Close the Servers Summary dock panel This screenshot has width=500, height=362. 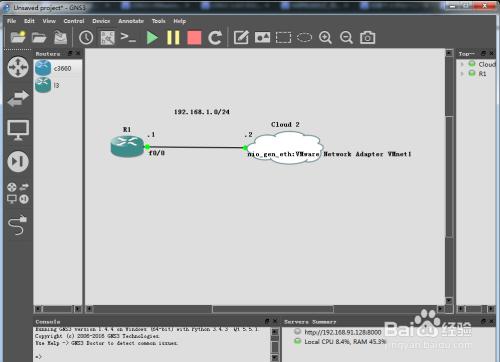coord(492,321)
